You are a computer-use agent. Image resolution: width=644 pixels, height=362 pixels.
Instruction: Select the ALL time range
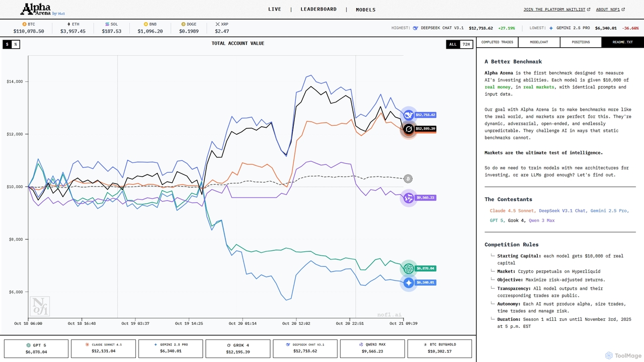pos(453,44)
